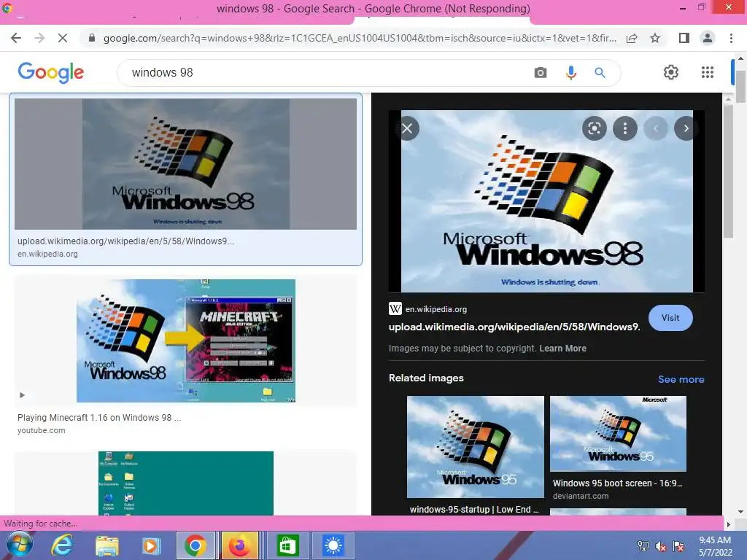The height and width of the screenshot is (560, 747).
Task: Go to next image in preview
Action: tap(686, 128)
